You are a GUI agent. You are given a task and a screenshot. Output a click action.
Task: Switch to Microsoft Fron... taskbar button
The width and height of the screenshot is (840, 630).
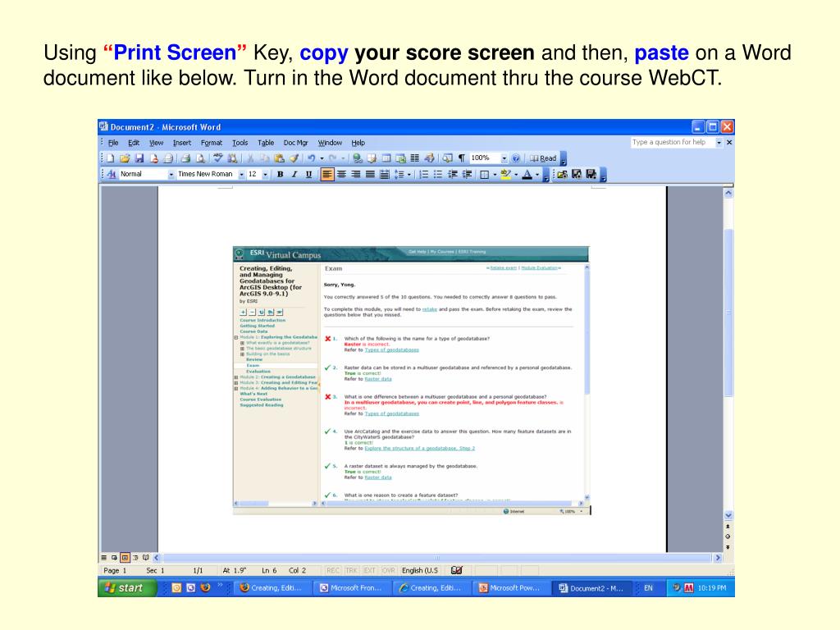pyautogui.click(x=351, y=587)
